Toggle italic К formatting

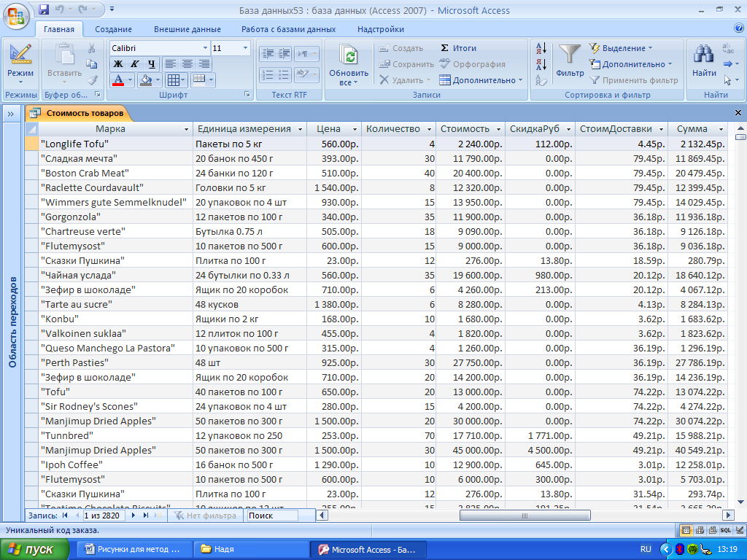click(x=135, y=64)
